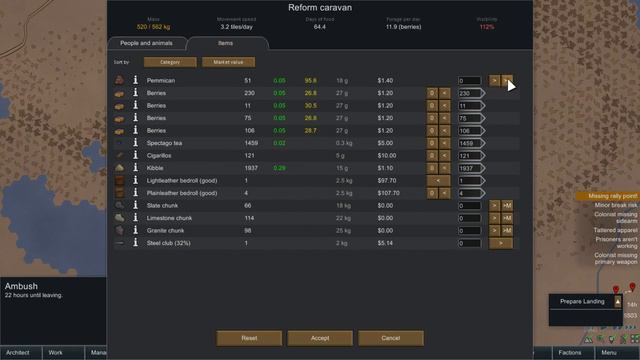The image size is (640, 360).
Task: Add one Granite chunk with >
Action: [494, 231]
